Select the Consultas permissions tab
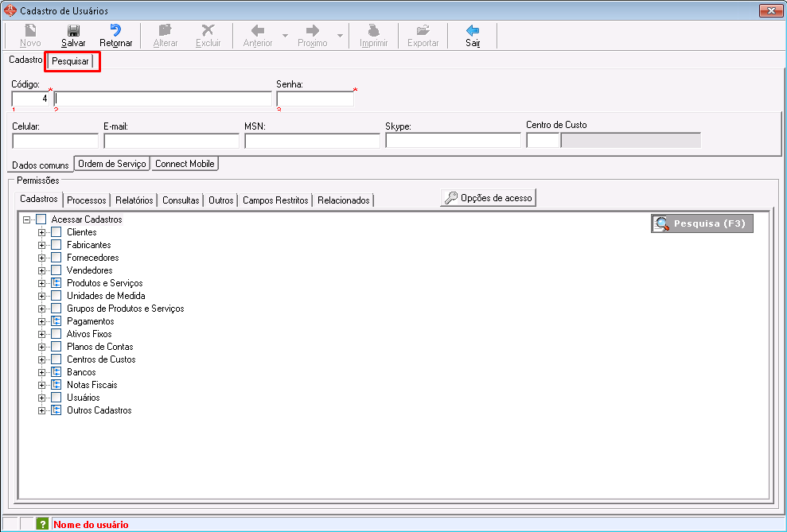The height and width of the screenshot is (532, 787). click(x=181, y=200)
